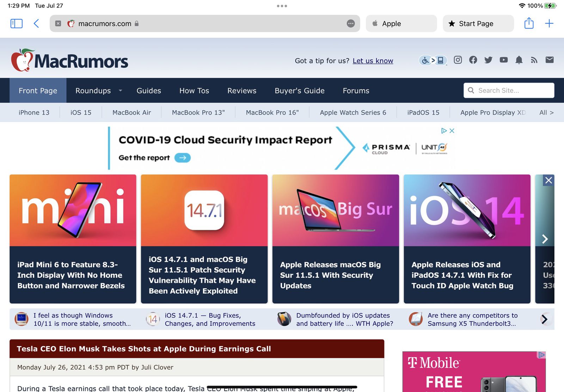This screenshot has height=392, width=564.
Task: Open the iPad Mini 6 article card
Action: coord(73,239)
